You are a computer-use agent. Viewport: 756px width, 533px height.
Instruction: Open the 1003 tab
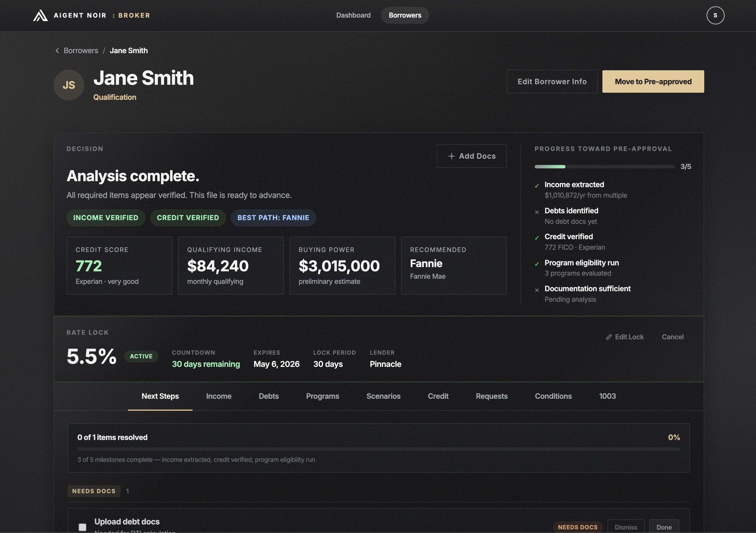(607, 396)
